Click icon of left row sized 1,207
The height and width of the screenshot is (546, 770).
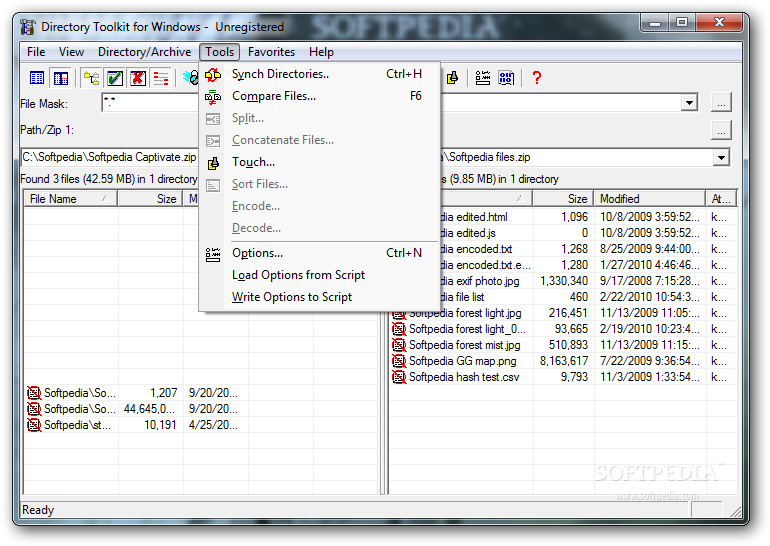[x=34, y=393]
